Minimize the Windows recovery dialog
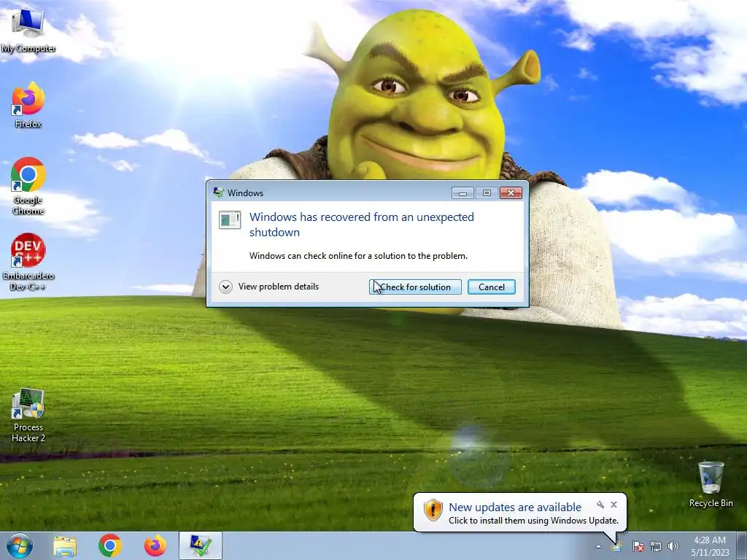This screenshot has height=560, width=747. tap(462, 192)
